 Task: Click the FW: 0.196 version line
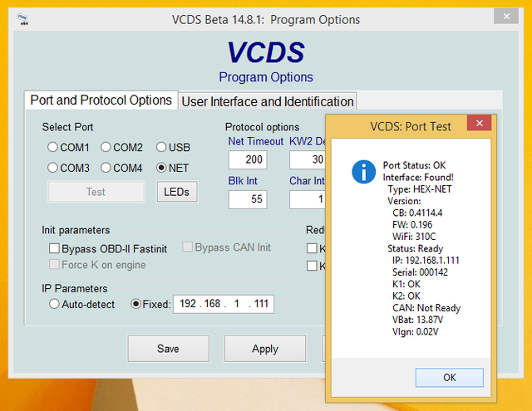coord(412,225)
